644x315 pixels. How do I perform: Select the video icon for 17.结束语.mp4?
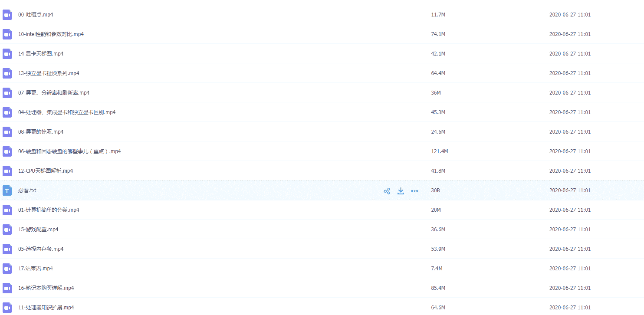tap(7, 269)
